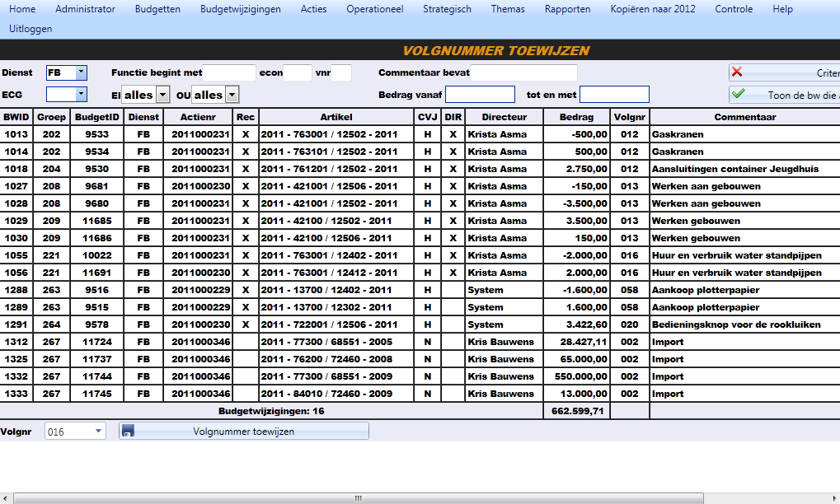Viewport: 840px width, 504px height.
Task: Focus the Commentaar bevat field
Action: (x=524, y=72)
